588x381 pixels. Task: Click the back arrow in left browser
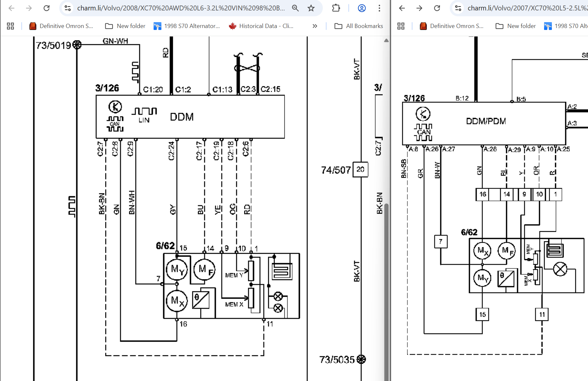[x=12, y=8]
